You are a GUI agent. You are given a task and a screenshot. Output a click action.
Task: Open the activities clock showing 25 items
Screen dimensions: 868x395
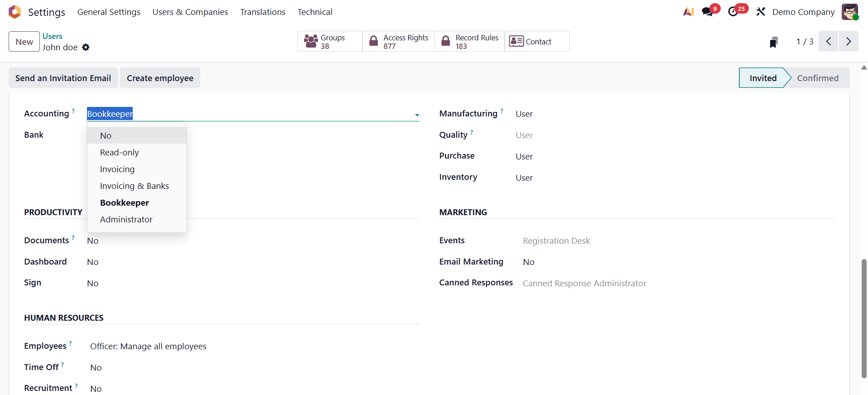coord(734,12)
